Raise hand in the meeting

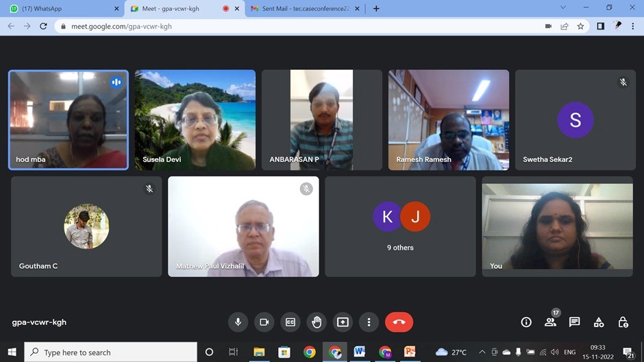pyautogui.click(x=317, y=322)
